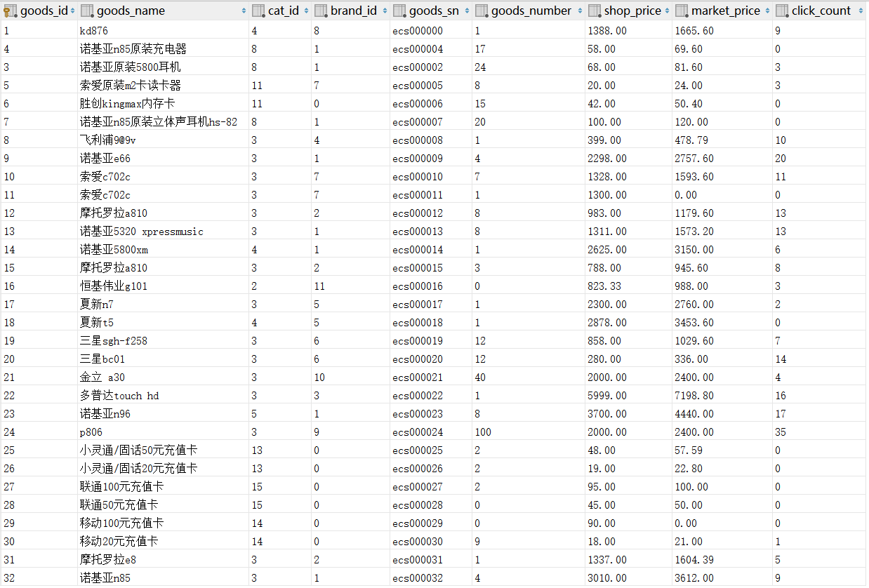Viewport: 869px width, 588px height.
Task: Select the goods name '诺基亚n96'
Action: tap(105, 414)
